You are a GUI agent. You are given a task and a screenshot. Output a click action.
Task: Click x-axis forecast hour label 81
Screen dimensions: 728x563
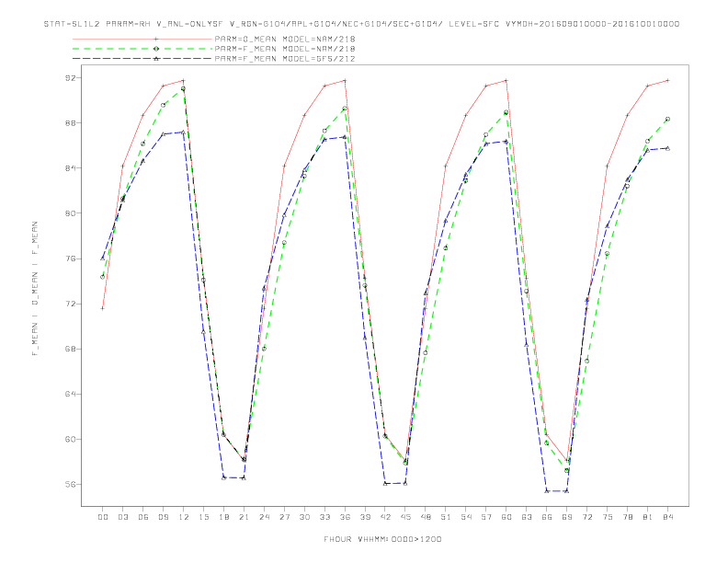click(x=648, y=517)
